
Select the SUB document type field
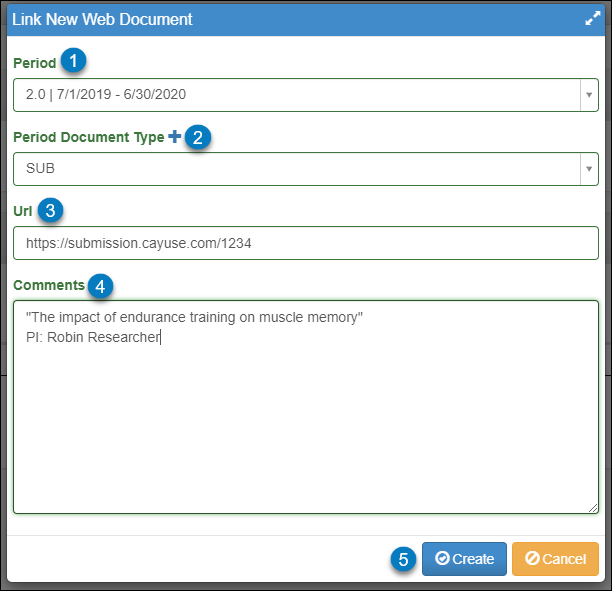pyautogui.click(x=306, y=169)
